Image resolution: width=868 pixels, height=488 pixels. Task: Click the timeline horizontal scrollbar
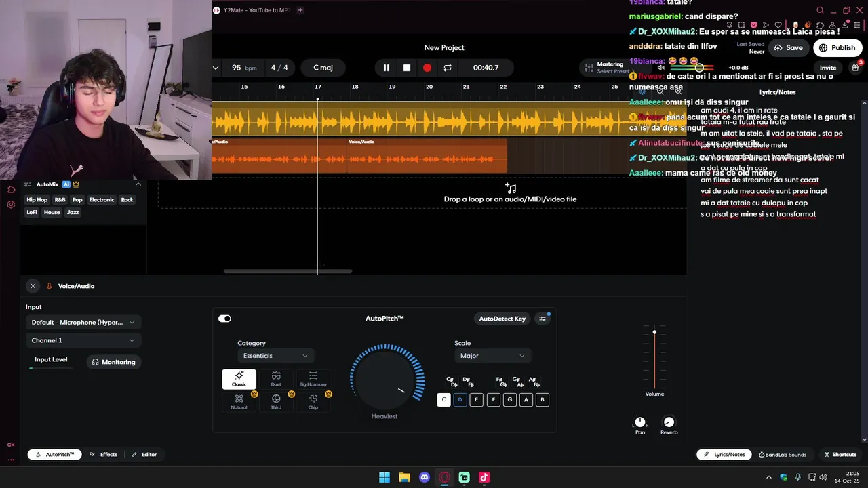(x=288, y=271)
